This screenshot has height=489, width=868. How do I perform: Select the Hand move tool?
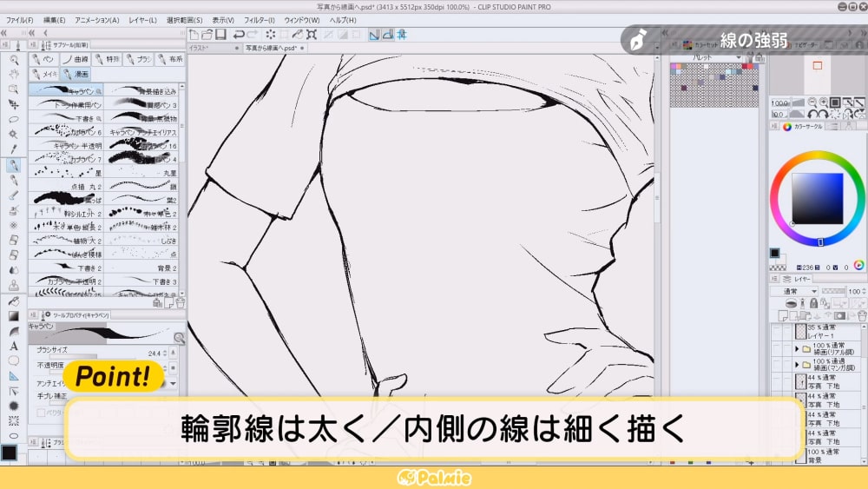click(14, 75)
